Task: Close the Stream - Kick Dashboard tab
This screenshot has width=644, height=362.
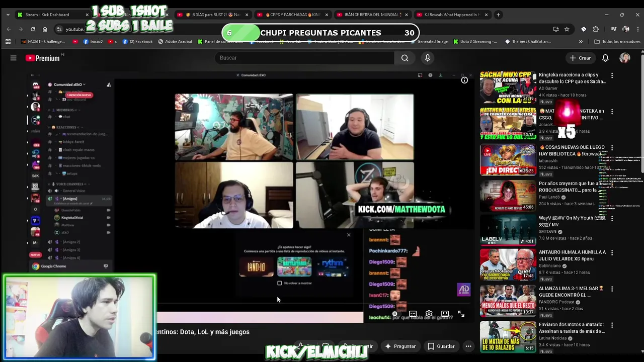Action: pos(87,15)
